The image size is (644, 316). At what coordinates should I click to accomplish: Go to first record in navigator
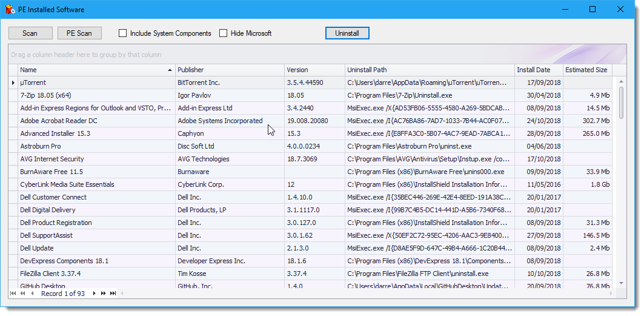(13, 294)
